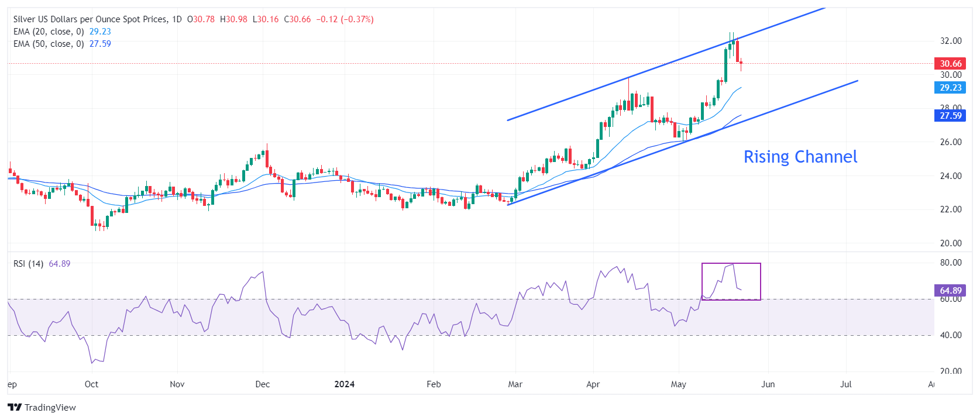Click the 1D interval label in the title

point(177,19)
